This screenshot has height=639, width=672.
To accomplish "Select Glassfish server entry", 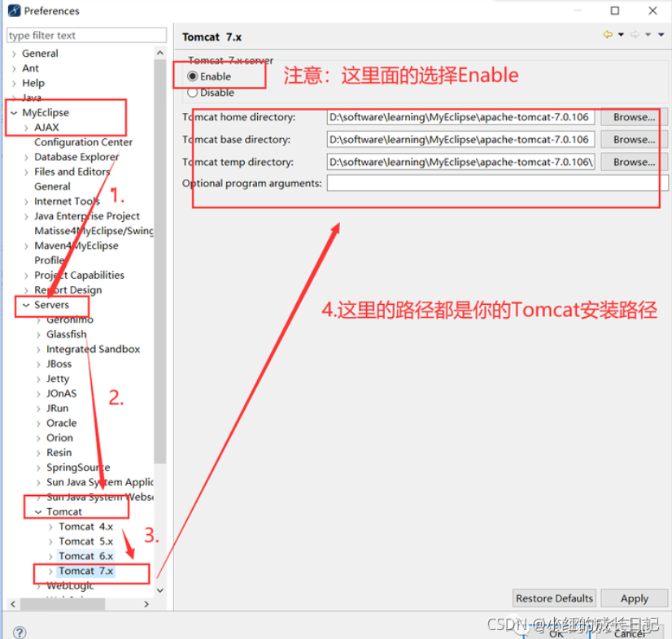I will pyautogui.click(x=67, y=334).
